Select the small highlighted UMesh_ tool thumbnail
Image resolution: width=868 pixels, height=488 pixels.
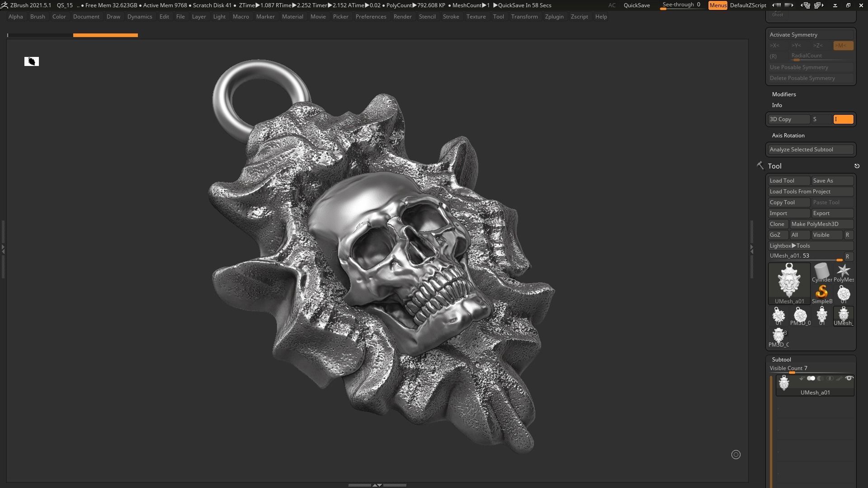pos(843,316)
